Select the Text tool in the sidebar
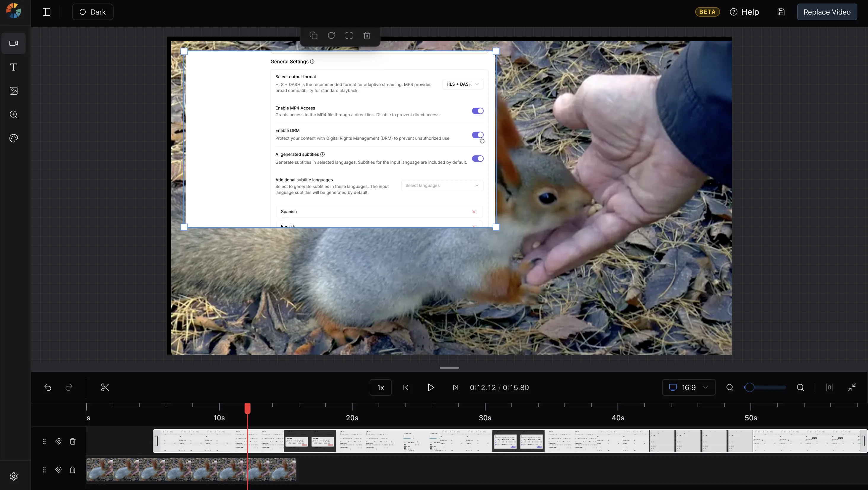The width and height of the screenshot is (868, 490). (x=13, y=67)
